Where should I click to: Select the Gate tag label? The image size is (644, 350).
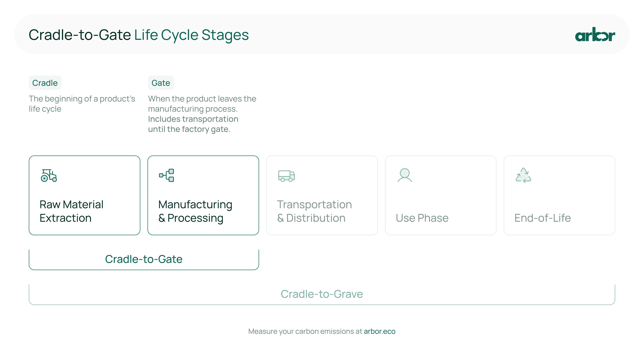point(161,83)
